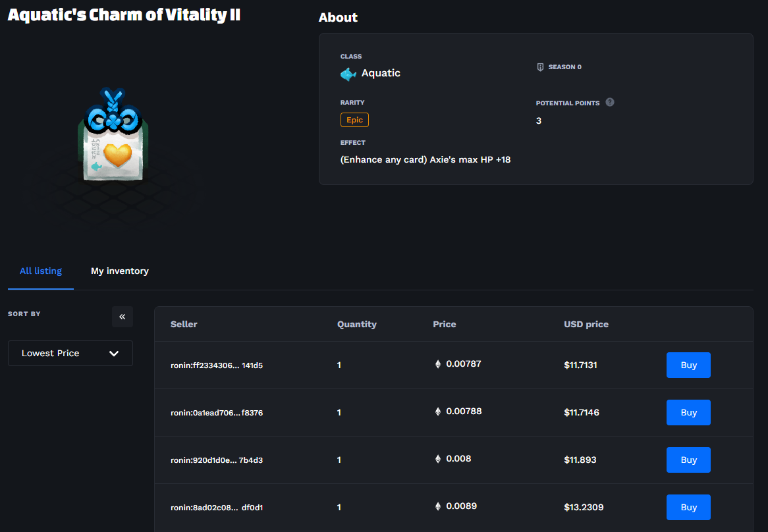Click the 0.008 price value
The width and height of the screenshot is (768, 532).
(458, 459)
